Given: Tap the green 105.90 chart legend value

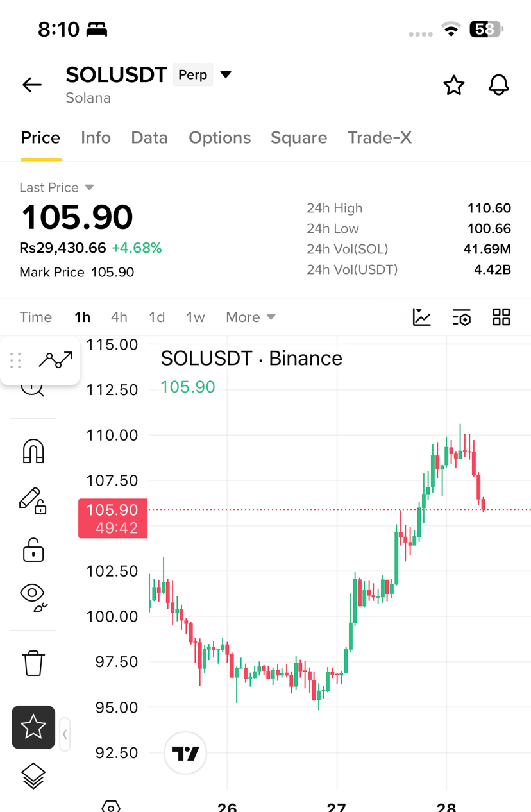Looking at the screenshot, I should point(188,387).
